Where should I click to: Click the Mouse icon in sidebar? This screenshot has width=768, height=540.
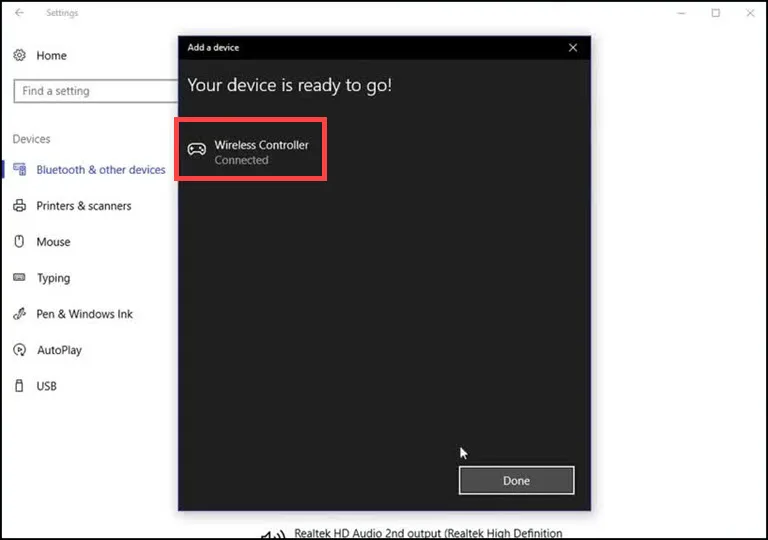19,242
